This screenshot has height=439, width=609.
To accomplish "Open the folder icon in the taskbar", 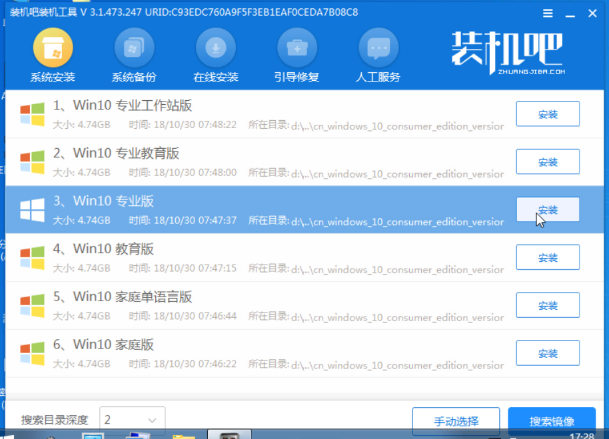I will tap(183, 435).
